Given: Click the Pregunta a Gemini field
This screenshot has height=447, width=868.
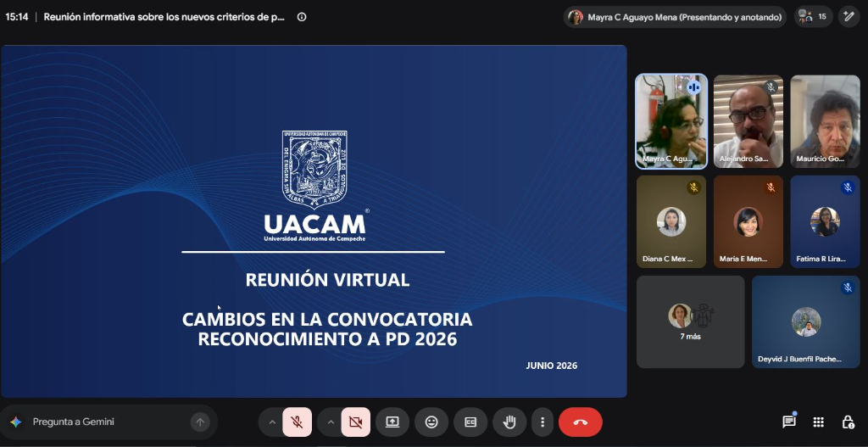Looking at the screenshot, I should pyautogui.click(x=108, y=422).
